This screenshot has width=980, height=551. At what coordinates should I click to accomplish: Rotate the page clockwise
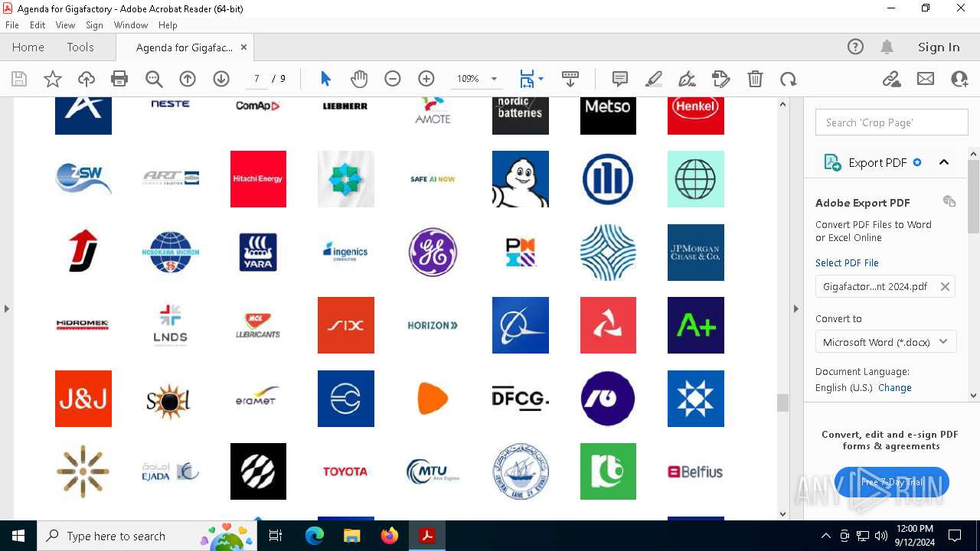click(x=789, y=79)
